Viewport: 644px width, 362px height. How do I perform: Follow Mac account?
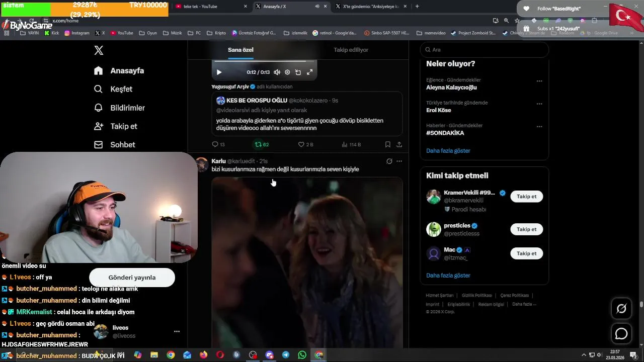tap(526, 253)
